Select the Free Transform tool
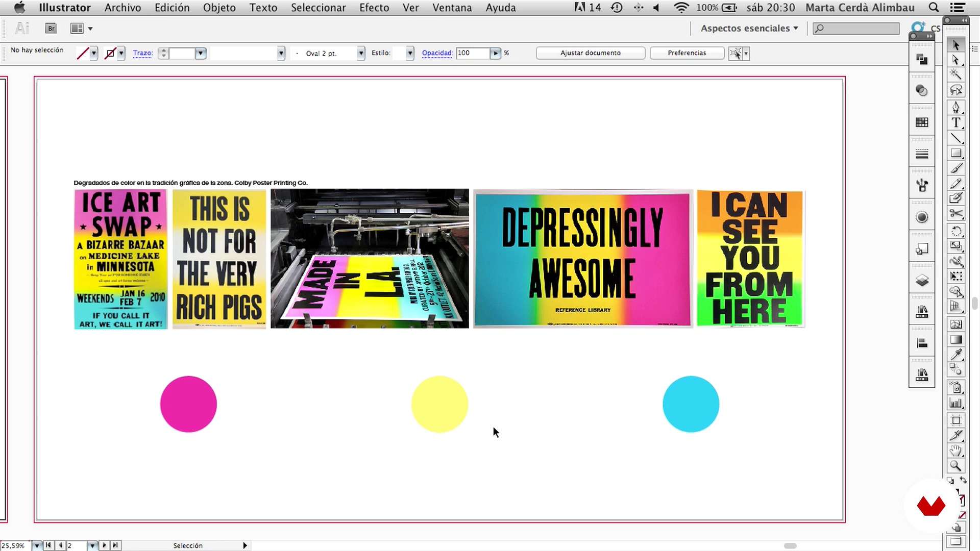 (x=956, y=277)
